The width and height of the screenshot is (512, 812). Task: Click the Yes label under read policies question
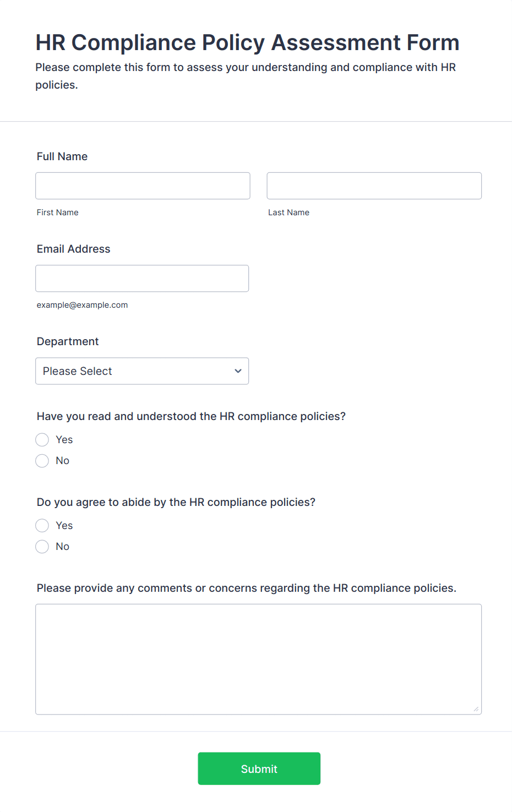coord(64,439)
